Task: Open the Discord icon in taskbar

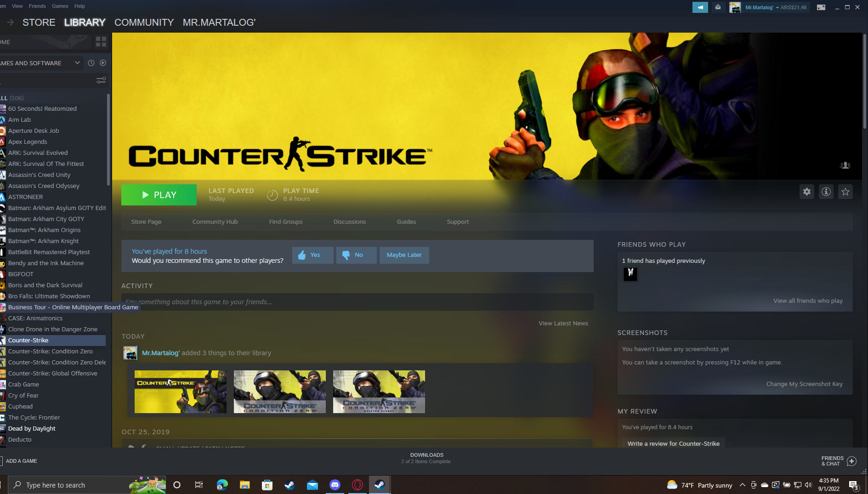Action: [335, 485]
